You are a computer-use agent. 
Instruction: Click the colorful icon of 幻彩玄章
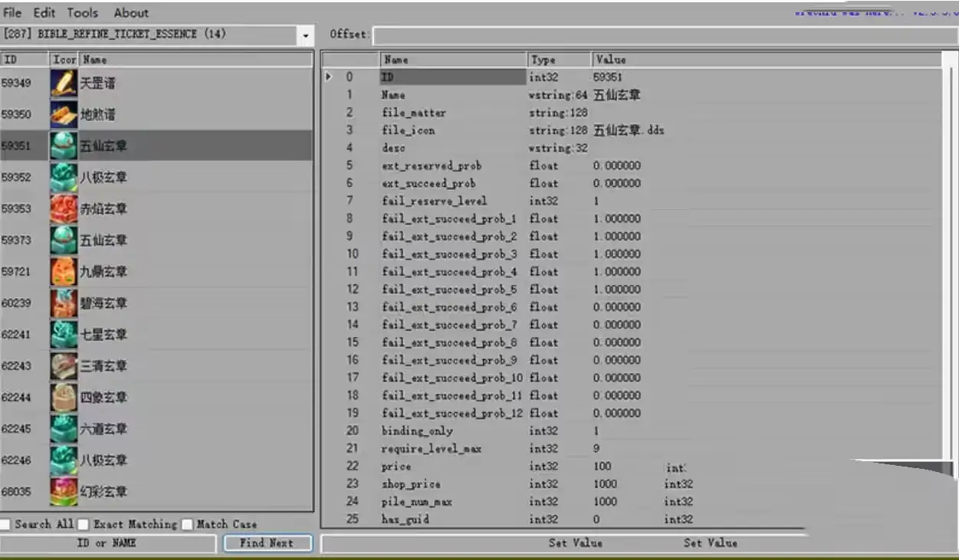click(x=64, y=491)
